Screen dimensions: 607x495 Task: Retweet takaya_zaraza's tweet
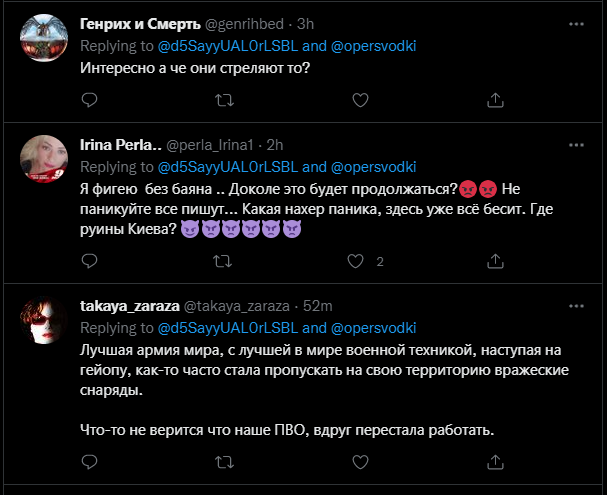click(x=223, y=461)
